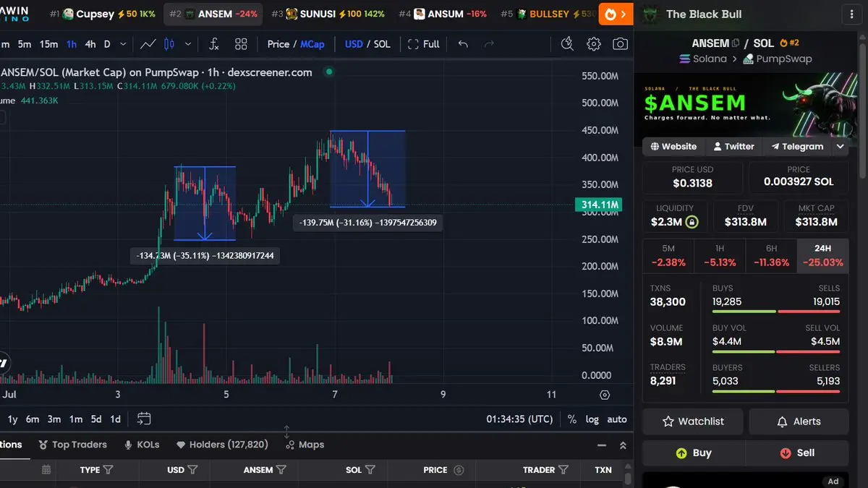Click the date calendar column icon

[46, 470]
